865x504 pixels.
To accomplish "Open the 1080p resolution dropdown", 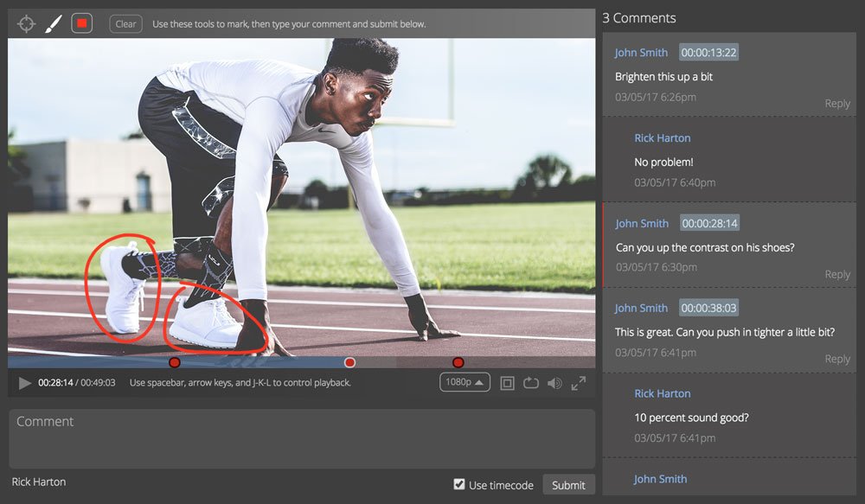I will coord(465,382).
